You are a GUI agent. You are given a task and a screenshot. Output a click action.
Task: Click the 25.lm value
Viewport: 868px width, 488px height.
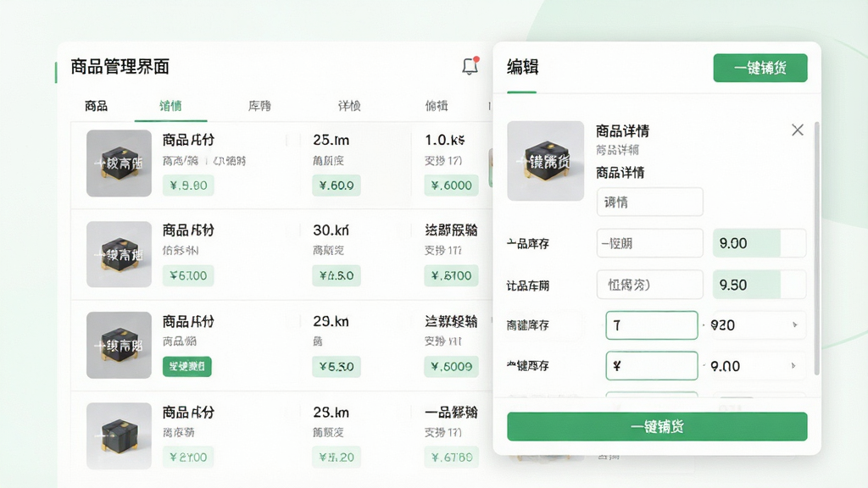[331, 140]
